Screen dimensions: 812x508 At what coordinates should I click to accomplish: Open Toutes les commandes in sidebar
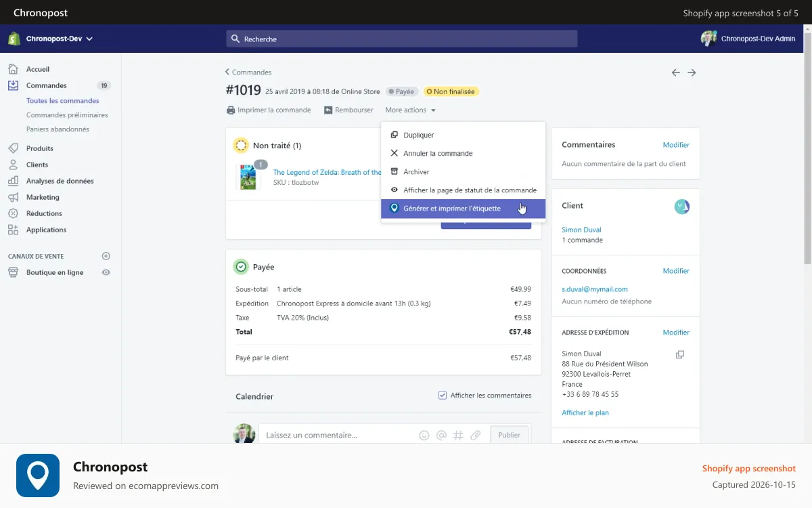(x=63, y=101)
